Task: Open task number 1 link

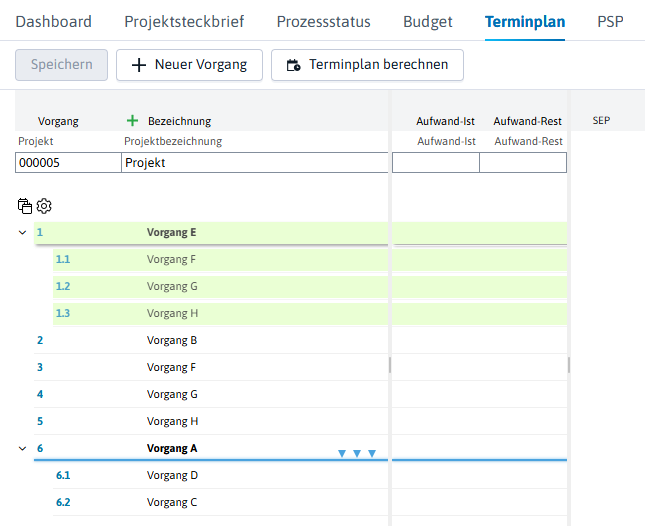Action: 40,232
